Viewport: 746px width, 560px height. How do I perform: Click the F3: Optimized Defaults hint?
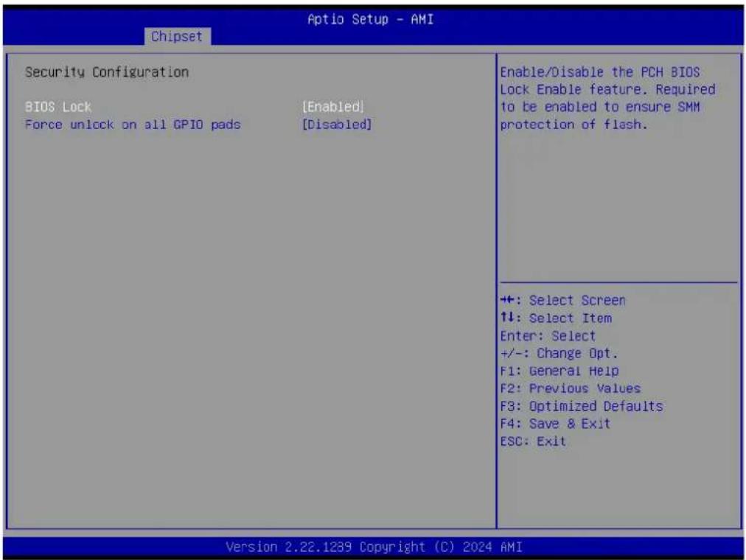[582, 406]
